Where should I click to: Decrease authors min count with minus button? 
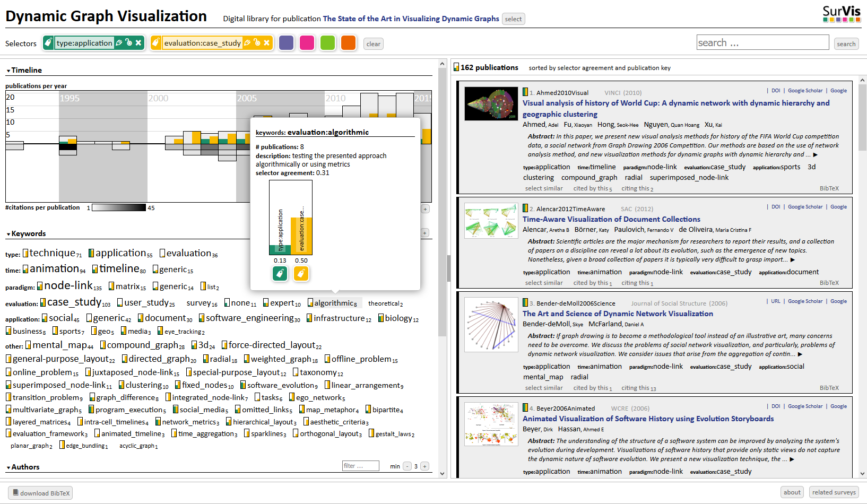tap(407, 466)
